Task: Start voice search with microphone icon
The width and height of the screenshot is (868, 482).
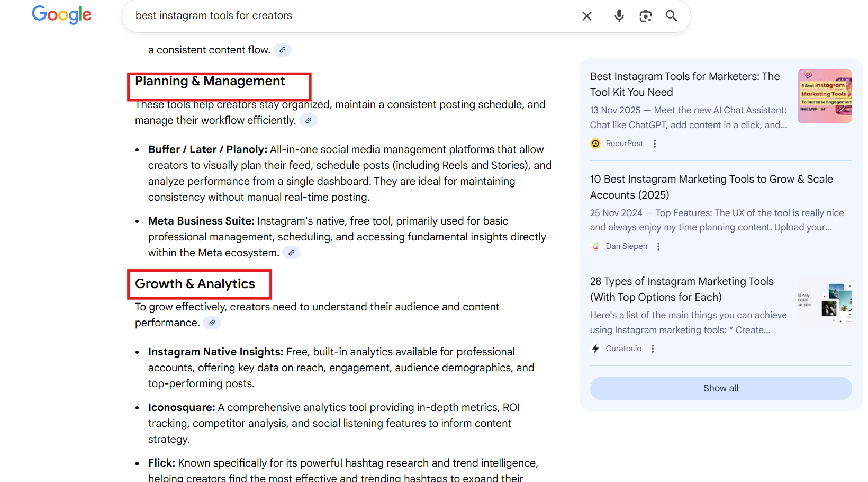Action: [619, 16]
